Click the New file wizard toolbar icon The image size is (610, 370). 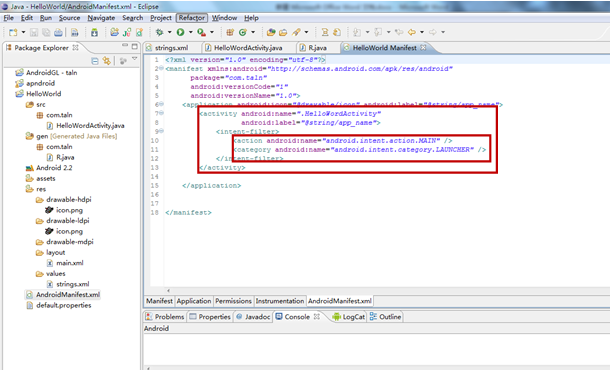(x=13, y=32)
